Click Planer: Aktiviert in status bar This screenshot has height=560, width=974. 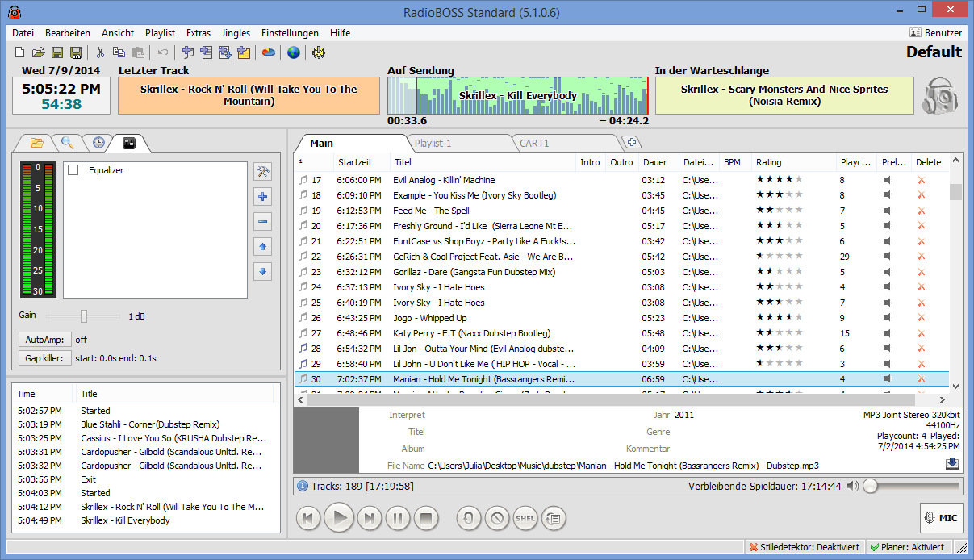pos(908,546)
